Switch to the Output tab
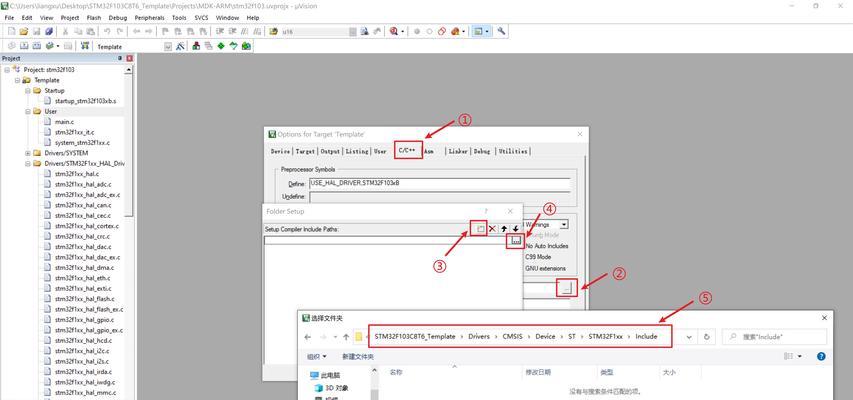853x400 pixels. tap(330, 151)
